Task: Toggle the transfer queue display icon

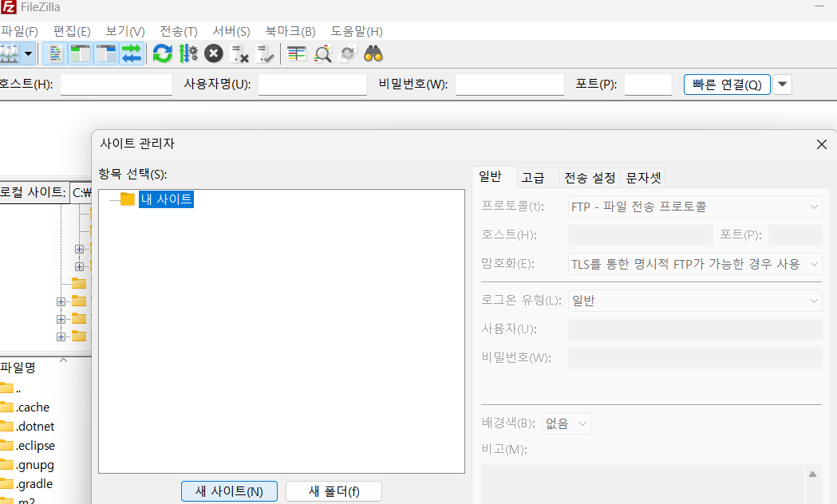Action: [x=132, y=54]
